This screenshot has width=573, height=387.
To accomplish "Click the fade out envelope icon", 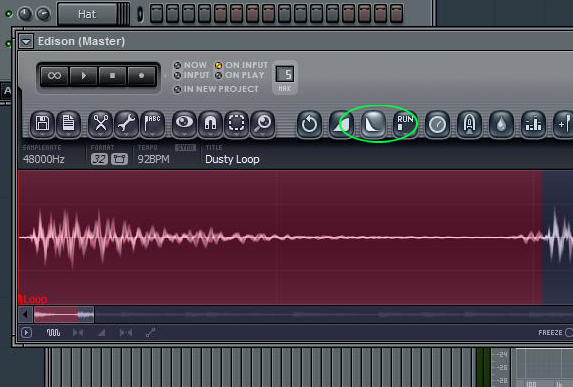I will click(x=373, y=124).
